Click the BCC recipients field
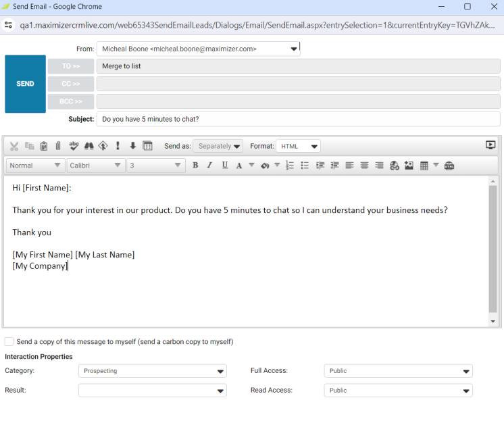 [299, 101]
